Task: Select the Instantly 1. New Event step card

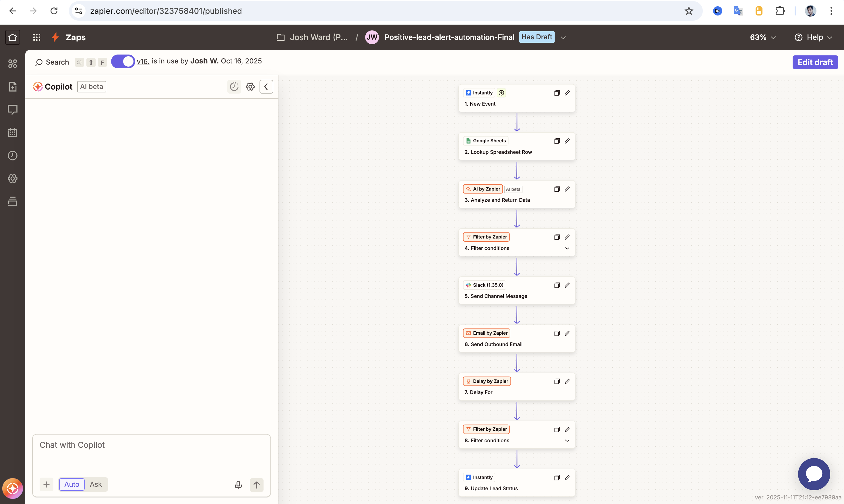Action: click(x=516, y=98)
